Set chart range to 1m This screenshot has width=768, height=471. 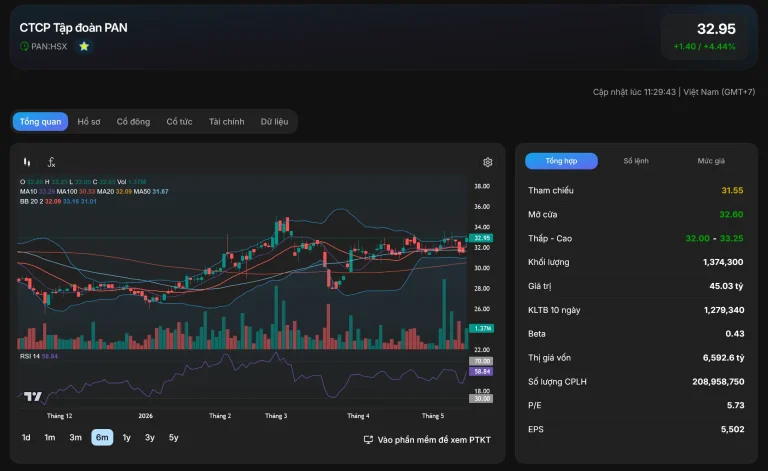[x=50, y=437]
